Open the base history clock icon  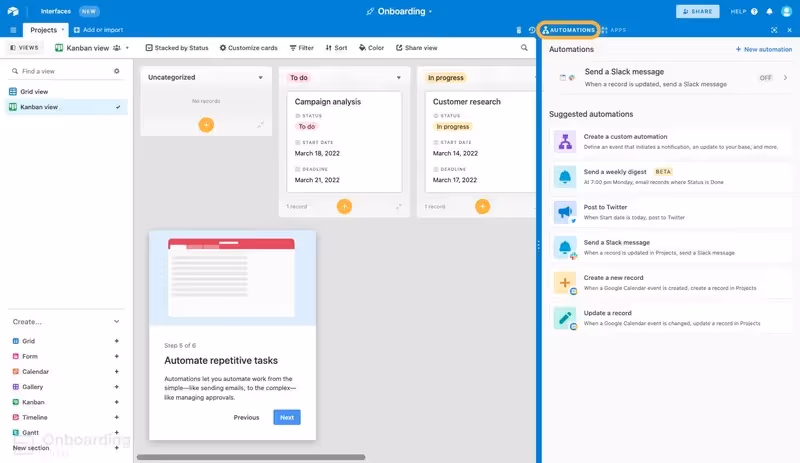(x=532, y=30)
